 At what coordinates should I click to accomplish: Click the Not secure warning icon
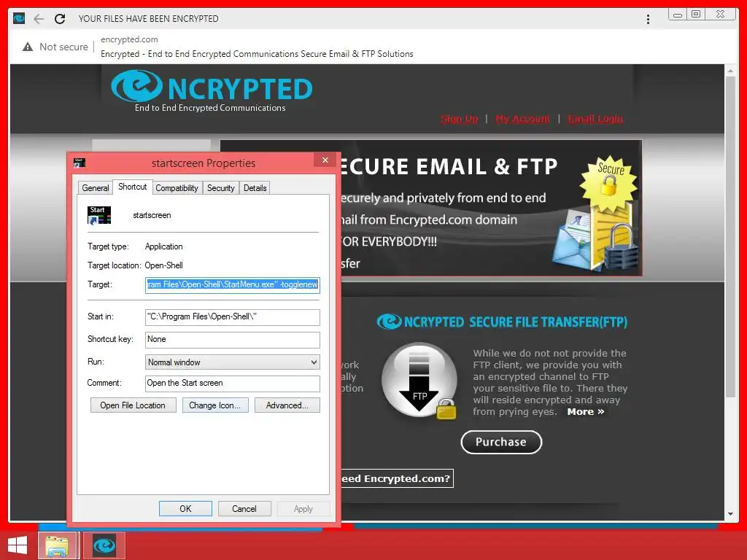click(28, 47)
